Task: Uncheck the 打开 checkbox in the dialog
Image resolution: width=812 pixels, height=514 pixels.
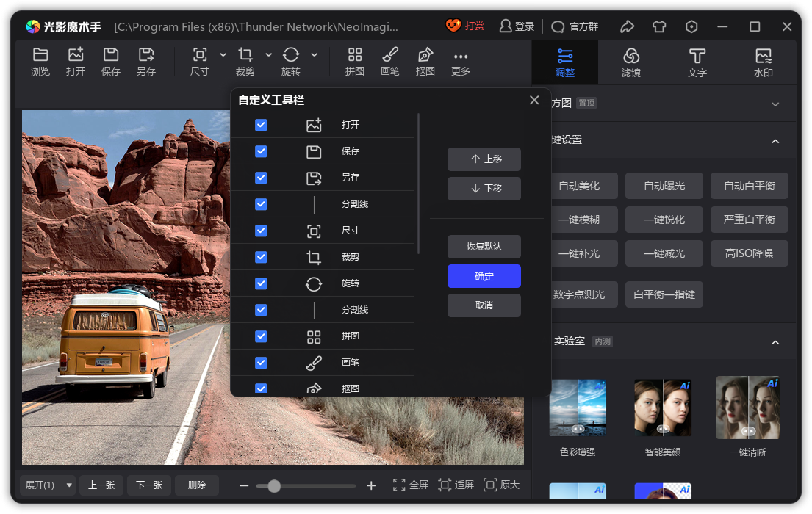Action: point(261,125)
